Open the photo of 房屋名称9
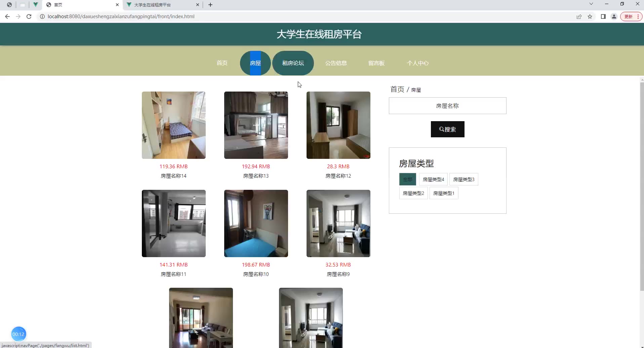The image size is (644, 348). coord(338,223)
